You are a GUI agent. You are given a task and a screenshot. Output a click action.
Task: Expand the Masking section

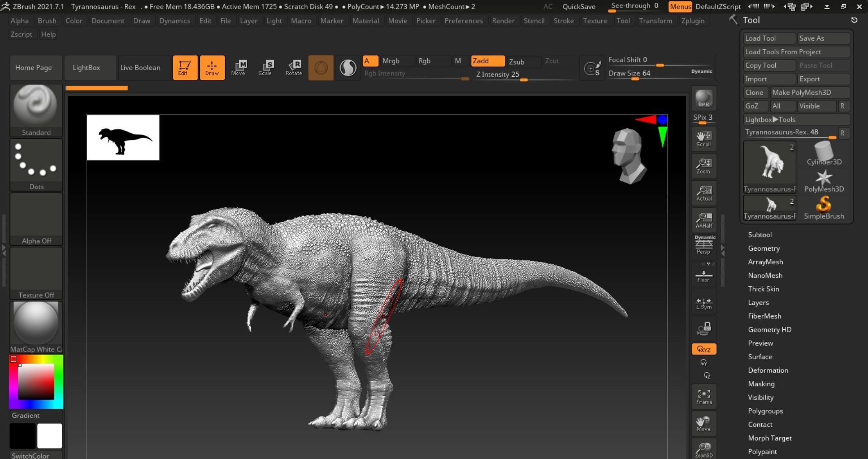click(761, 384)
